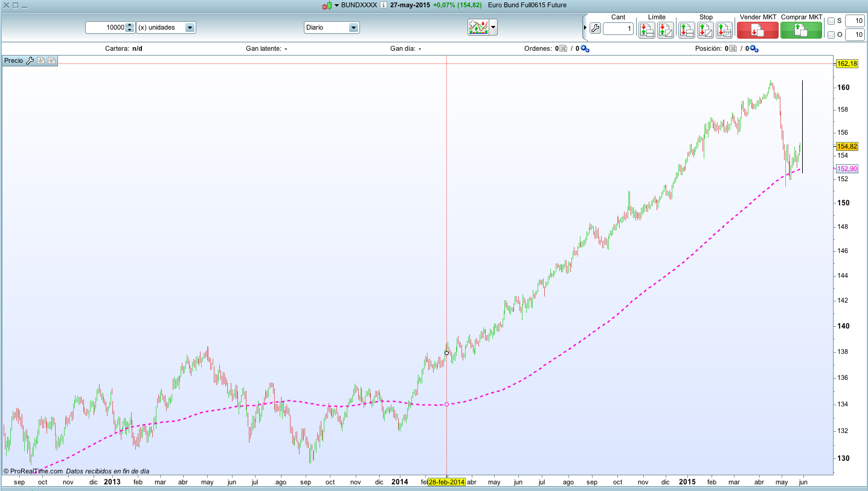Image resolution: width=868 pixels, height=491 pixels.
Task: Click the 160 price axis label
Action: (843, 88)
